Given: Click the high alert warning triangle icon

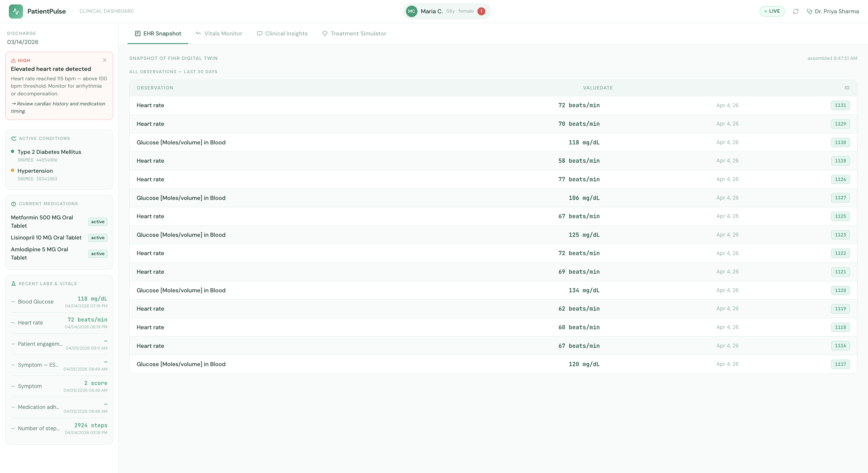Looking at the screenshot, I should pyautogui.click(x=14, y=61).
